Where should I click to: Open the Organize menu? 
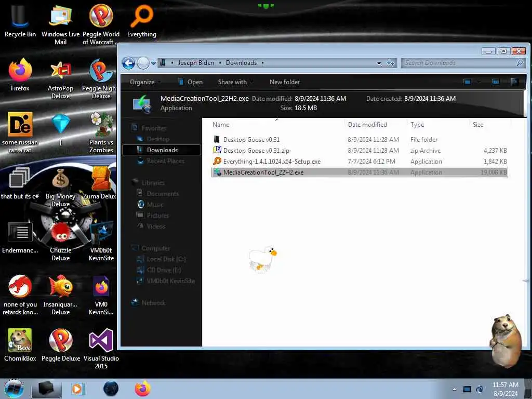(145, 82)
